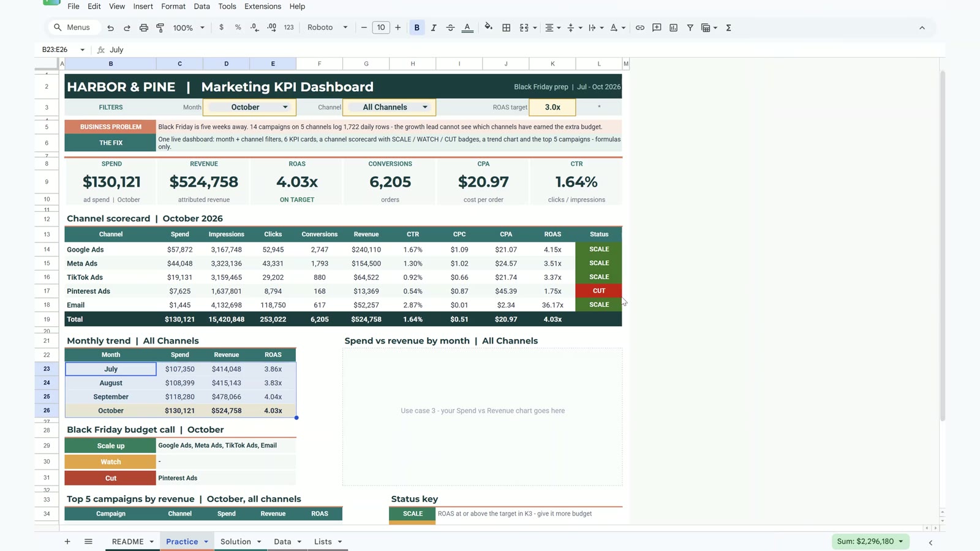Switch to the Solution sheet tab
Screen dimensions: 980x551
(241, 542)
